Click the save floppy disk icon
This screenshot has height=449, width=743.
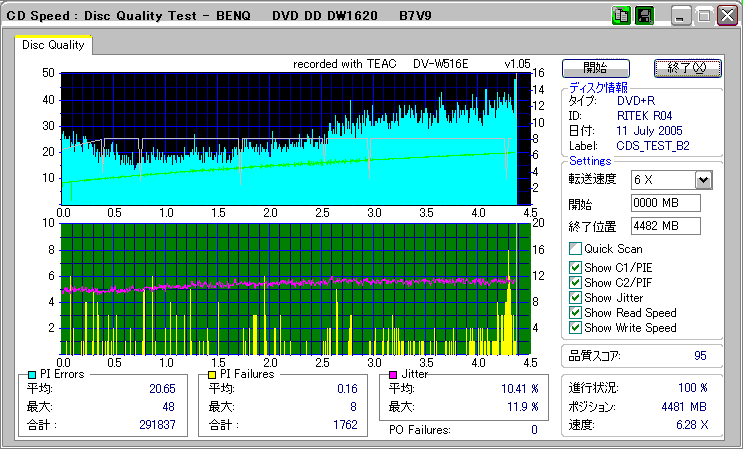645,15
